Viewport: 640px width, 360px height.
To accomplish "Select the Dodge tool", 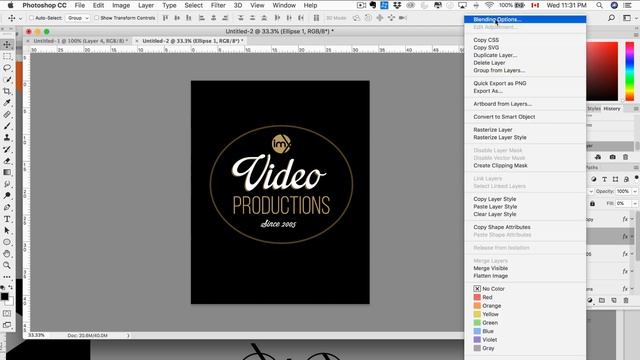I will [x=7, y=196].
